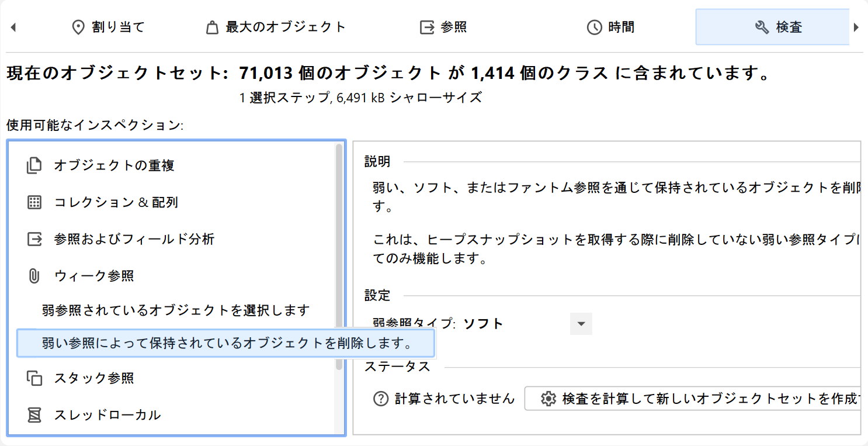Image resolution: width=868 pixels, height=446 pixels.
Task: Switch to the 割り当て tab
Action: [107, 27]
